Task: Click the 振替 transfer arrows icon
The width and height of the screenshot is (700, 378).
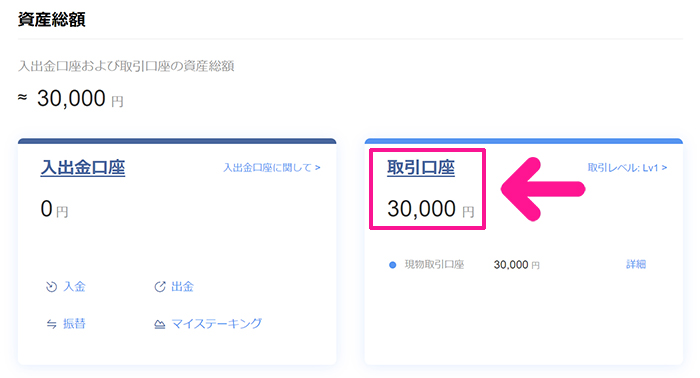Action: (x=51, y=324)
